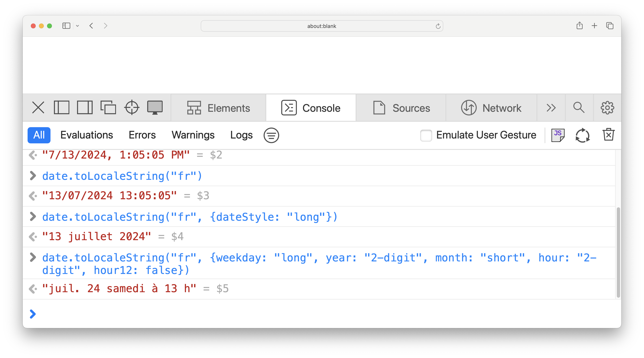Open Safari share menu
The image size is (644, 358).
tap(580, 26)
